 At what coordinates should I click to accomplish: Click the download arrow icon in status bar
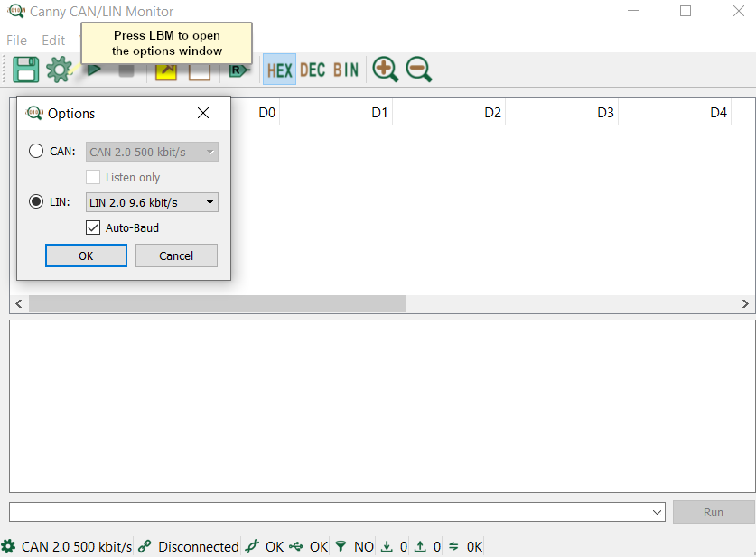click(387, 546)
